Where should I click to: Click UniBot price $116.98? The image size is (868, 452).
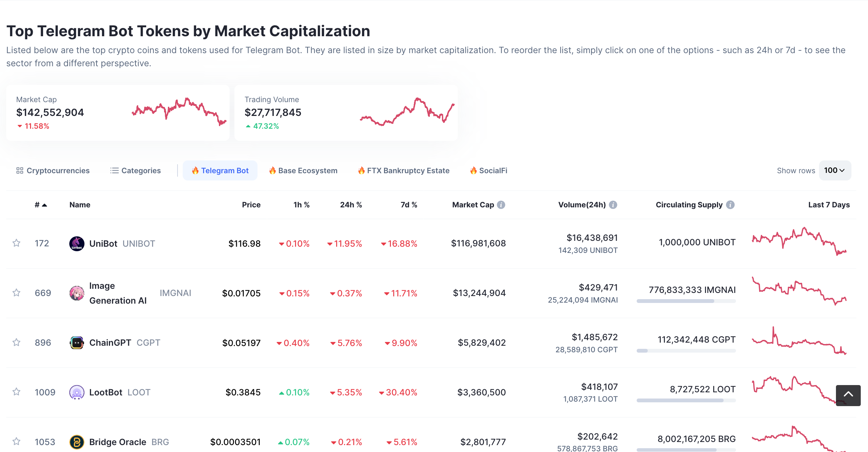pos(244,244)
